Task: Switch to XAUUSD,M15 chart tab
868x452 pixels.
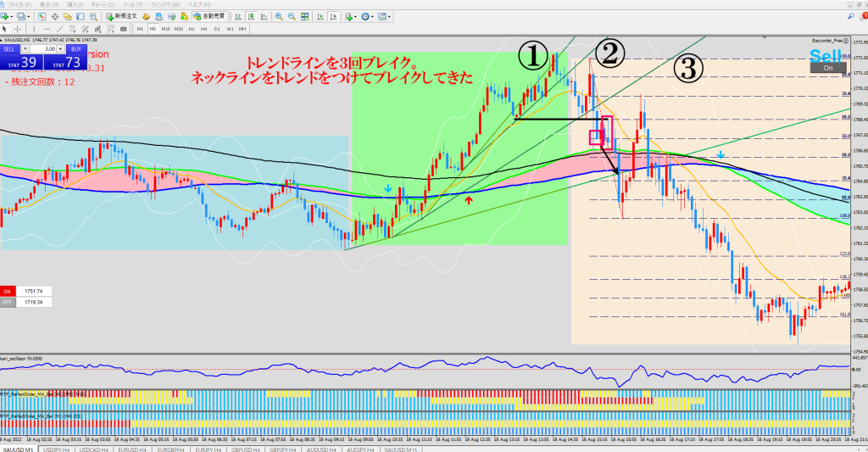Action: coord(401,449)
